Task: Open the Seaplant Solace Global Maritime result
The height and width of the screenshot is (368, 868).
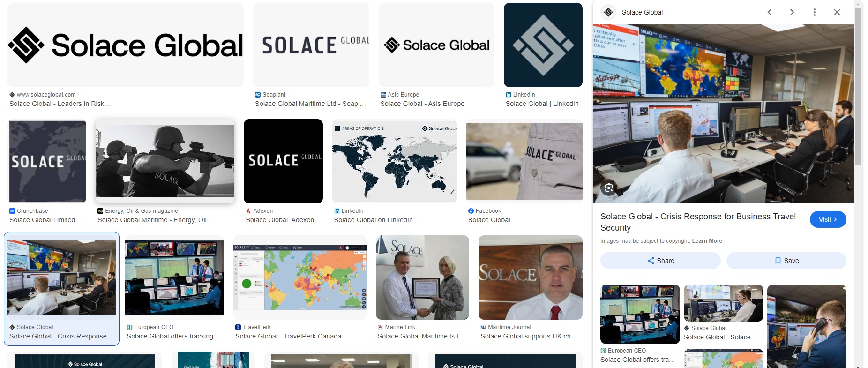Action: click(310, 104)
